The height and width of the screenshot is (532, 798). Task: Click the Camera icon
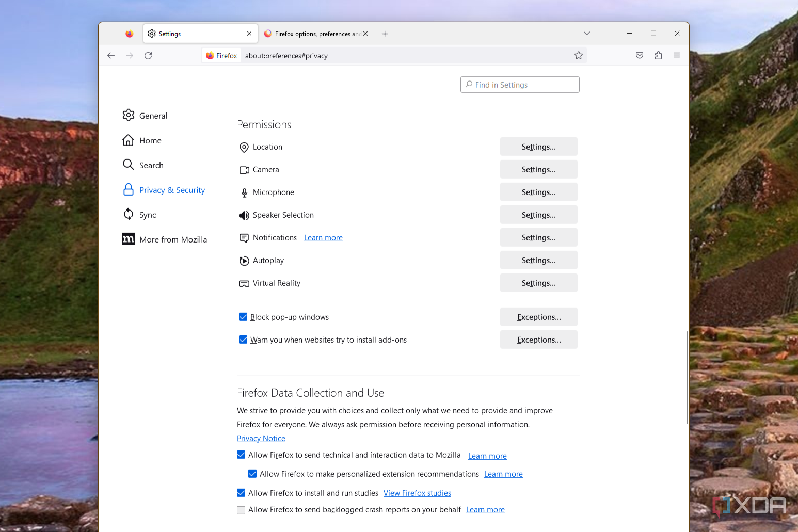[x=244, y=170]
